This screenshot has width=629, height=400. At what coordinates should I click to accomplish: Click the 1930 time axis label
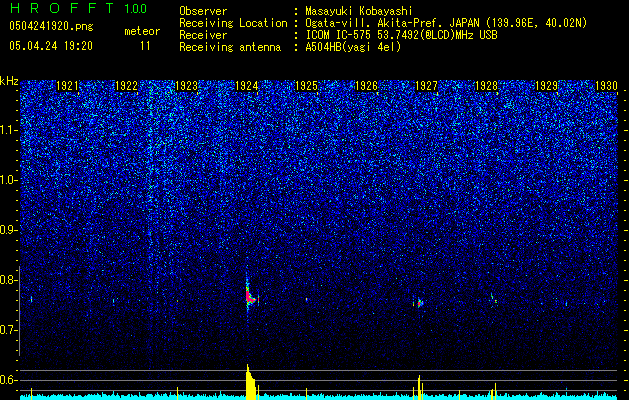(606, 86)
